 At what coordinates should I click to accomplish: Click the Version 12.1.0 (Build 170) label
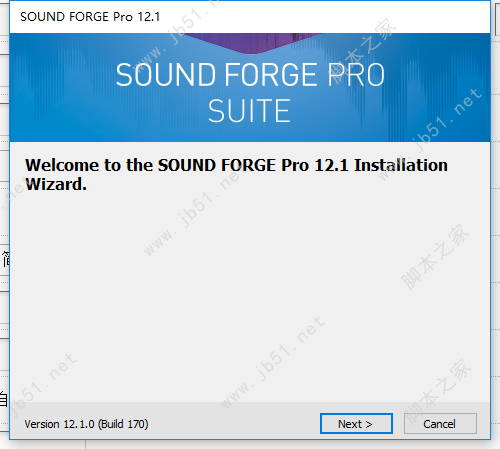pyautogui.click(x=86, y=424)
